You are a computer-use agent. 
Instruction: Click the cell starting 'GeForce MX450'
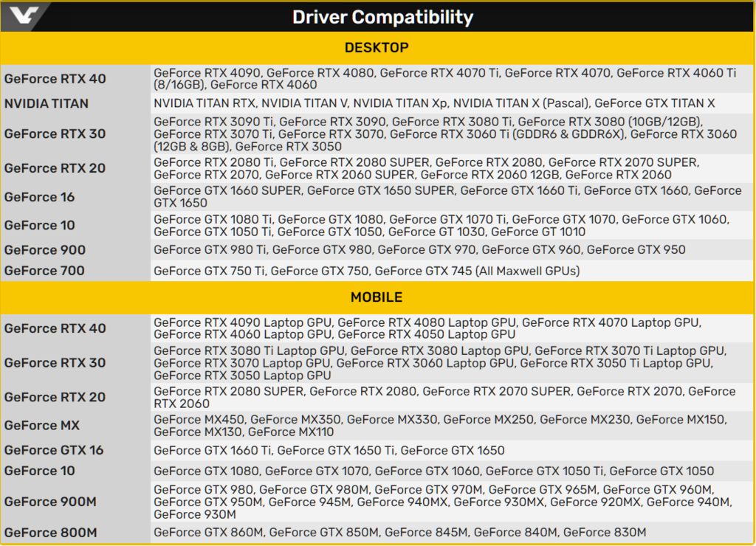pyautogui.click(x=452, y=426)
